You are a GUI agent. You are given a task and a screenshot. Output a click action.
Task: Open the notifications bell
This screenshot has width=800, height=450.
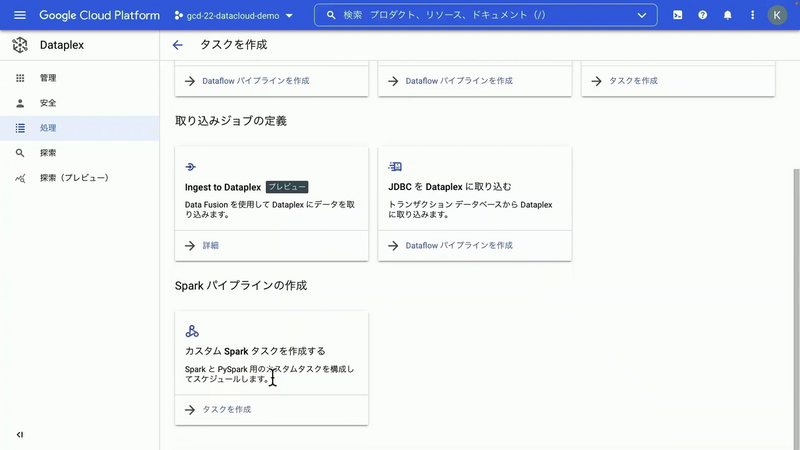pyautogui.click(x=728, y=15)
